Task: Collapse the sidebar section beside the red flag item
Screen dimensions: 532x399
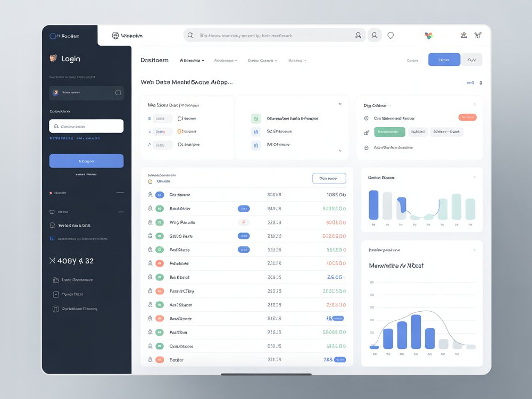Action: [120, 193]
